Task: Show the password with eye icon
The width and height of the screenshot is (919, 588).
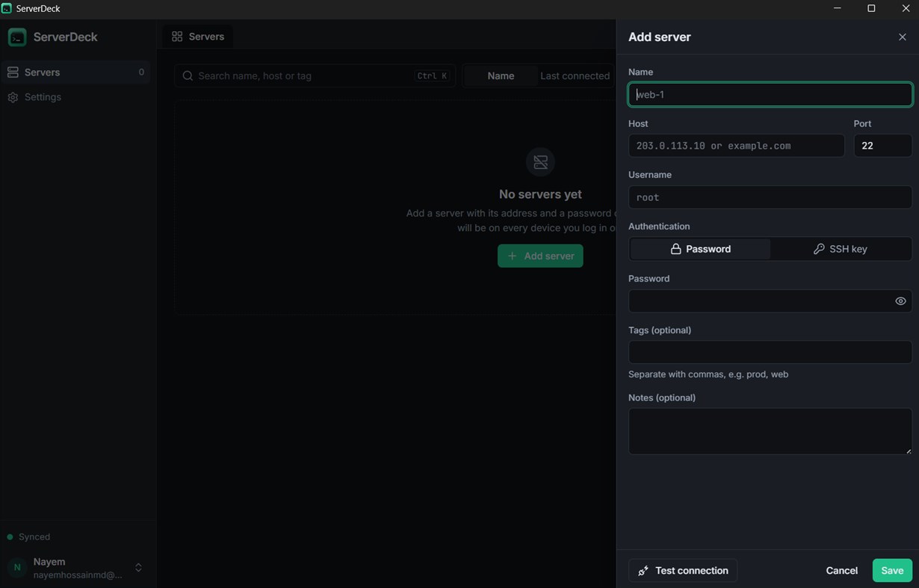Action: click(x=900, y=301)
